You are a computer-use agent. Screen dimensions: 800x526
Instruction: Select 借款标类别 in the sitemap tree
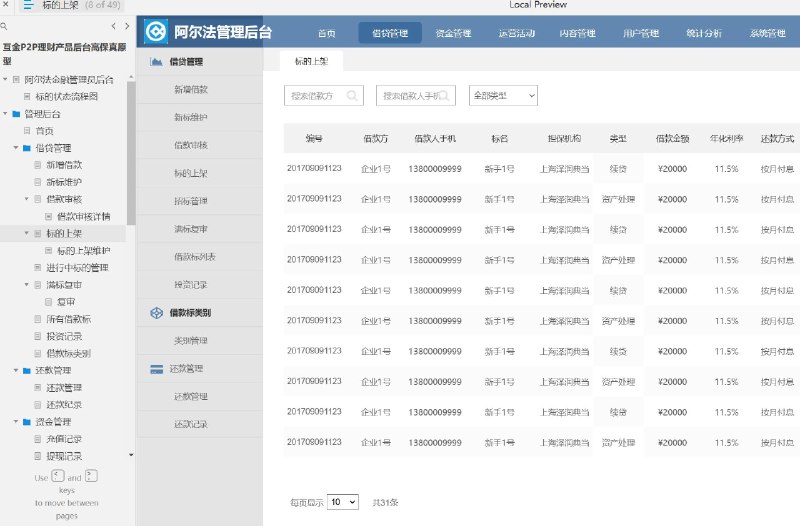[68, 353]
